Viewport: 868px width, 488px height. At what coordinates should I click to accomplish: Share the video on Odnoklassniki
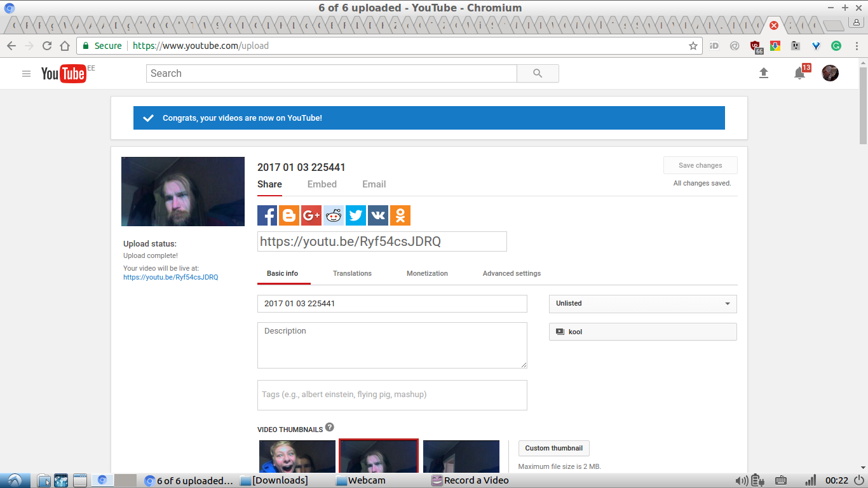pyautogui.click(x=400, y=215)
